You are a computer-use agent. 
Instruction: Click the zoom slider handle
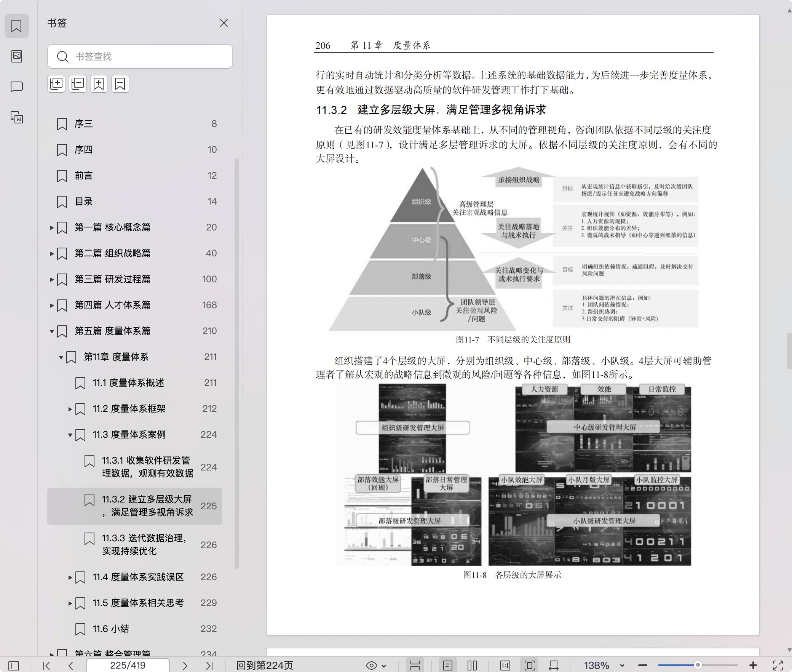point(698,665)
